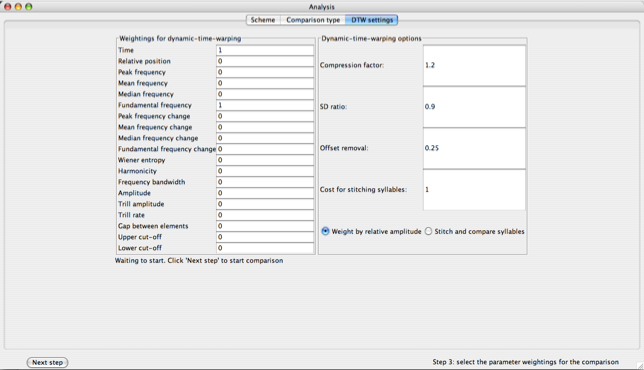Click the Mean frequency weighting field
Image resolution: width=644 pixels, height=370 pixels.
click(265, 83)
